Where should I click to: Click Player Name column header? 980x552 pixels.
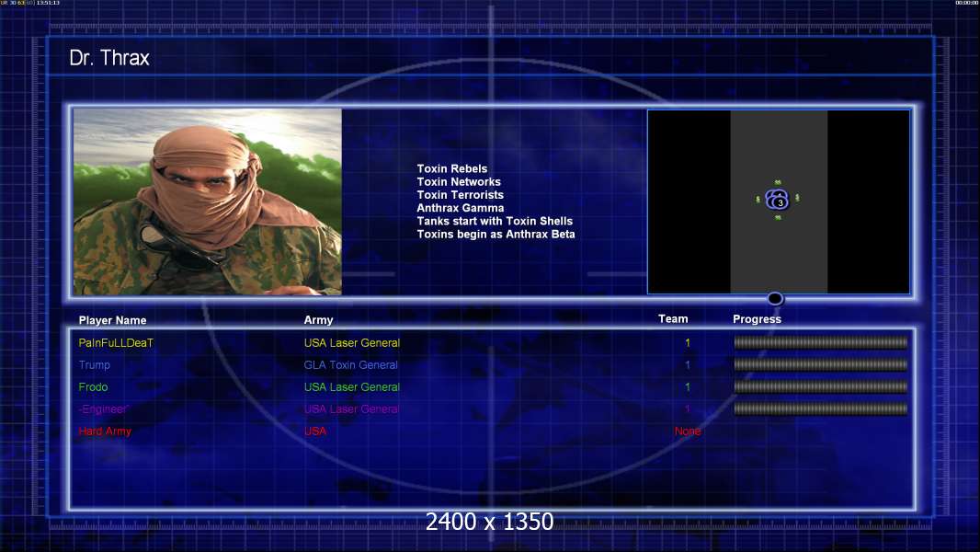(x=112, y=320)
